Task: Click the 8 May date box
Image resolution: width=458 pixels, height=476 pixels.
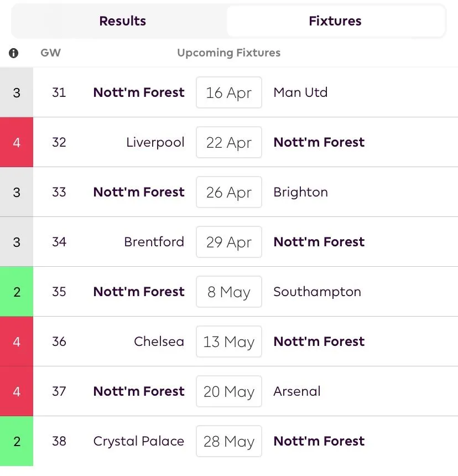Action: (228, 292)
